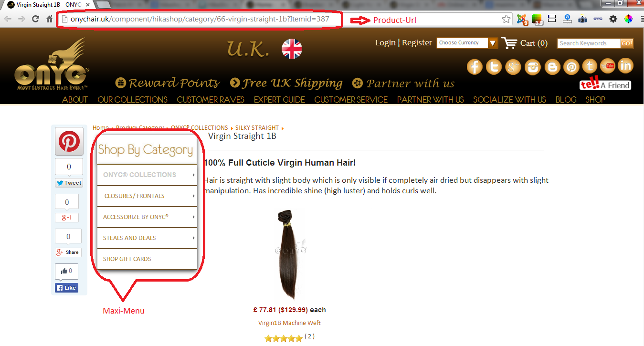Screen dimensions: 644x346
Task: Click the Tweet button
Action: 69,183
